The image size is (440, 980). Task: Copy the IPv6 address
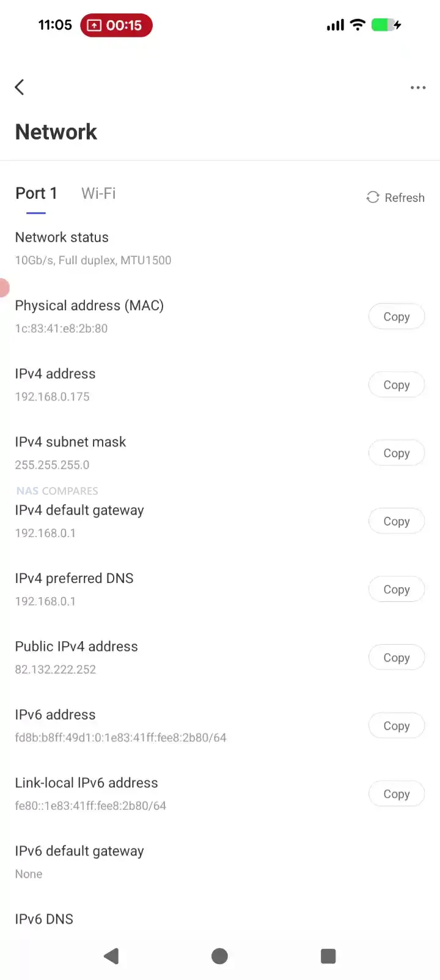coord(396,726)
